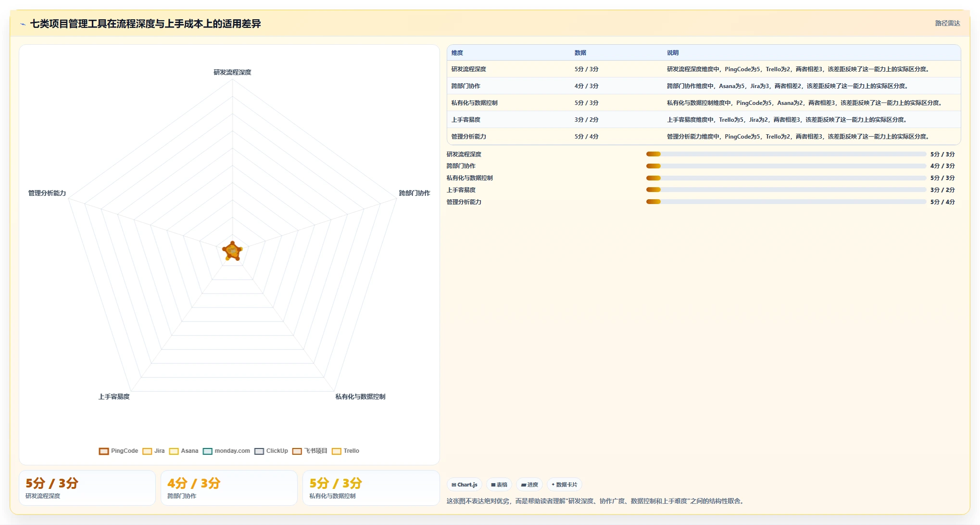
Task: Click the 数据卡片 chip icon
Action: tap(553, 485)
